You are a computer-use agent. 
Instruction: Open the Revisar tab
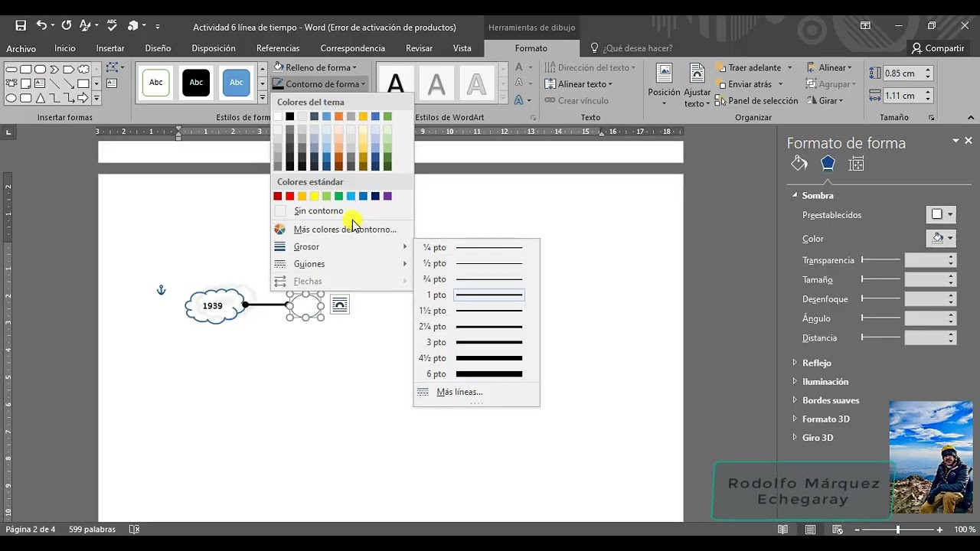tap(419, 48)
